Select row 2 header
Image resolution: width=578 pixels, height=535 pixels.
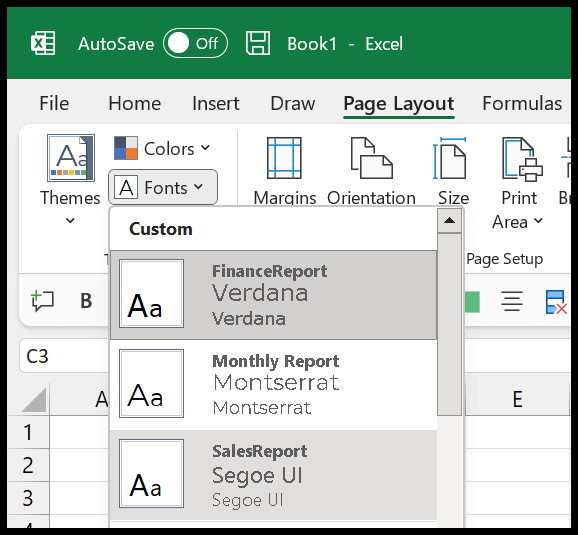click(28, 465)
